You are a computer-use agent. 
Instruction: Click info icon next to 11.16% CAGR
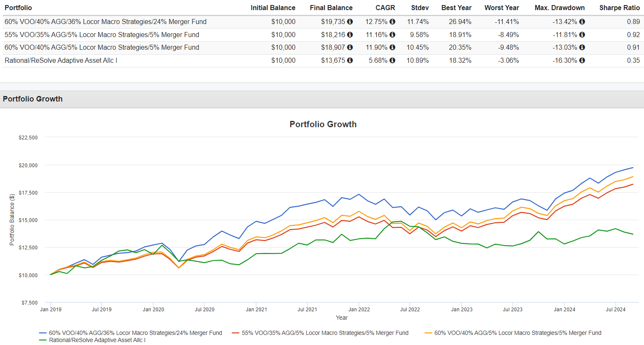coord(392,35)
